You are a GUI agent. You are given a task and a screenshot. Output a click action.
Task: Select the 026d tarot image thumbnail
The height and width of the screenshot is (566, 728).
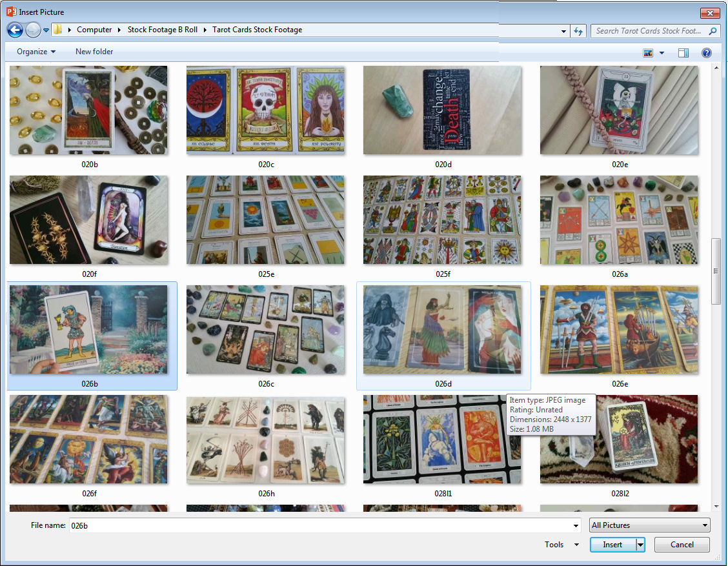tap(443, 330)
